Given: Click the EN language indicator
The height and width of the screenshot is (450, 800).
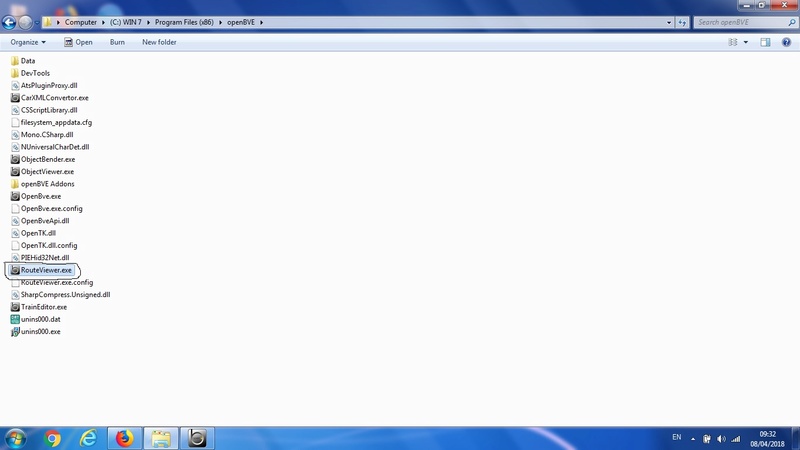Looking at the screenshot, I should [x=677, y=437].
